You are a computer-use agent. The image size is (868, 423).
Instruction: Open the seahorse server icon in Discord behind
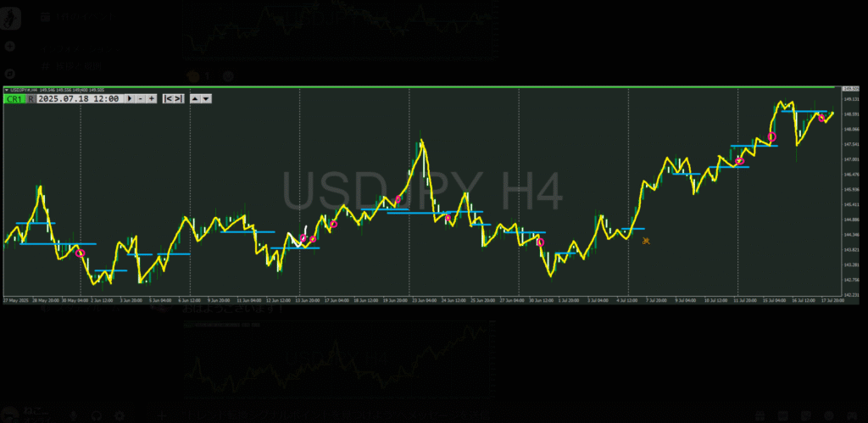pos(10,18)
